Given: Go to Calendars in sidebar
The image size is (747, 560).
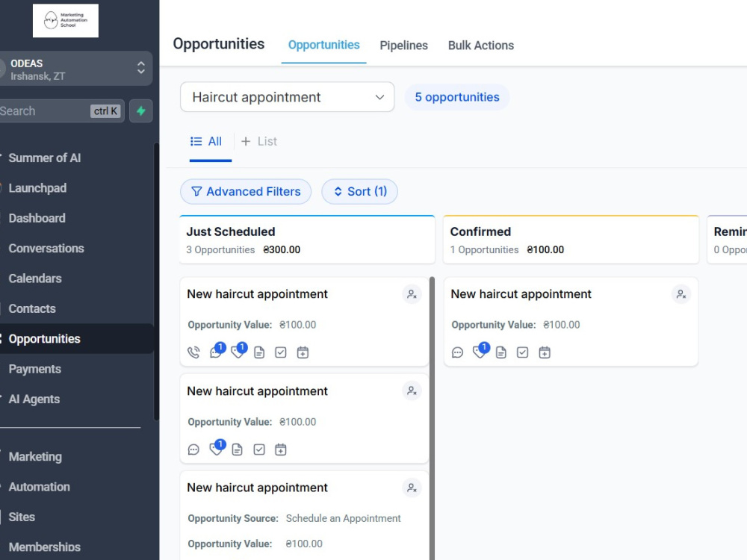Looking at the screenshot, I should (x=35, y=279).
